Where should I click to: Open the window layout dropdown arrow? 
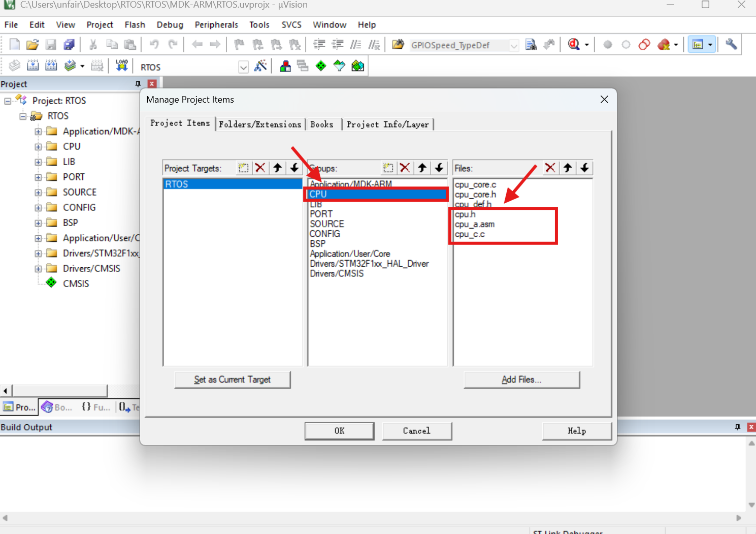(710, 45)
